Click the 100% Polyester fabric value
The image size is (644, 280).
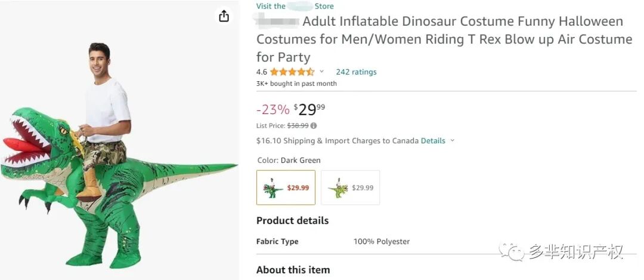pos(382,242)
